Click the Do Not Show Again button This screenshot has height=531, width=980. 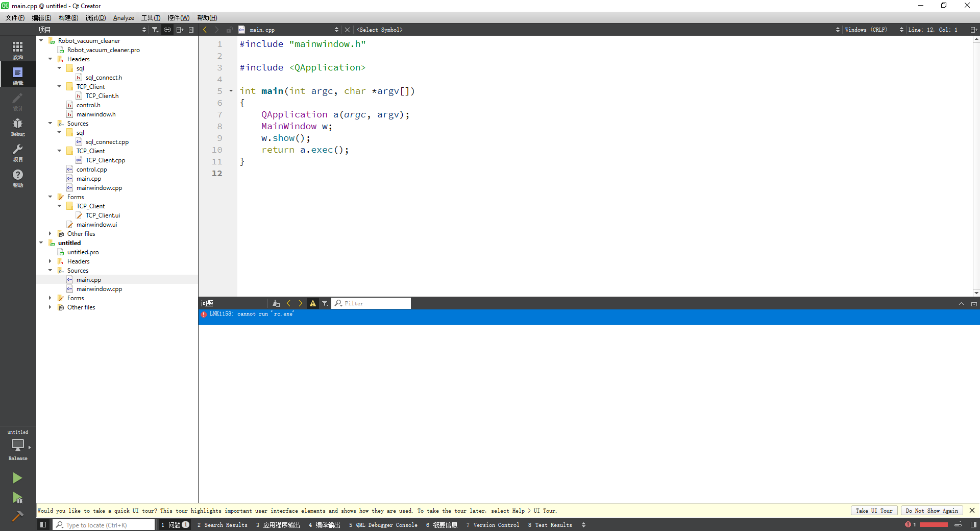tap(932, 511)
